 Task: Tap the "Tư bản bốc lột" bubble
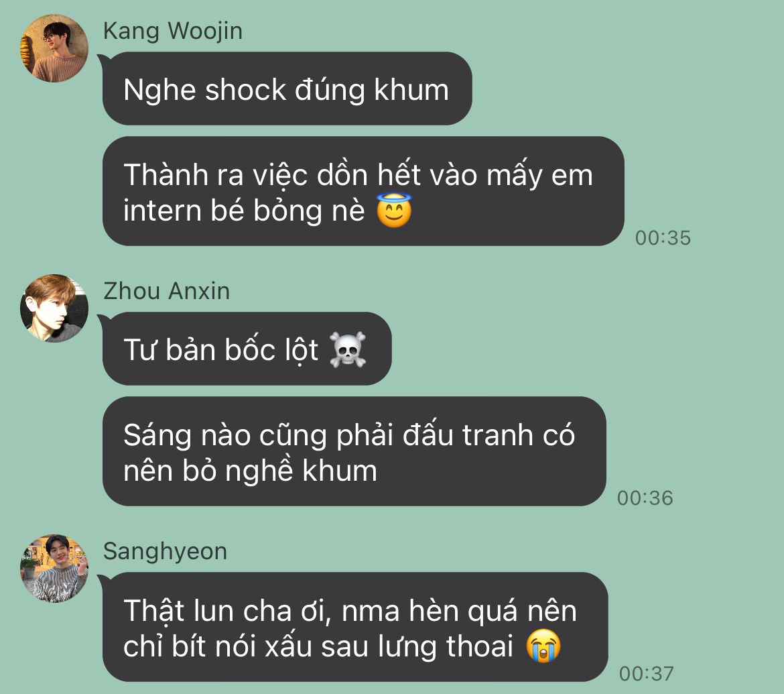(247, 349)
